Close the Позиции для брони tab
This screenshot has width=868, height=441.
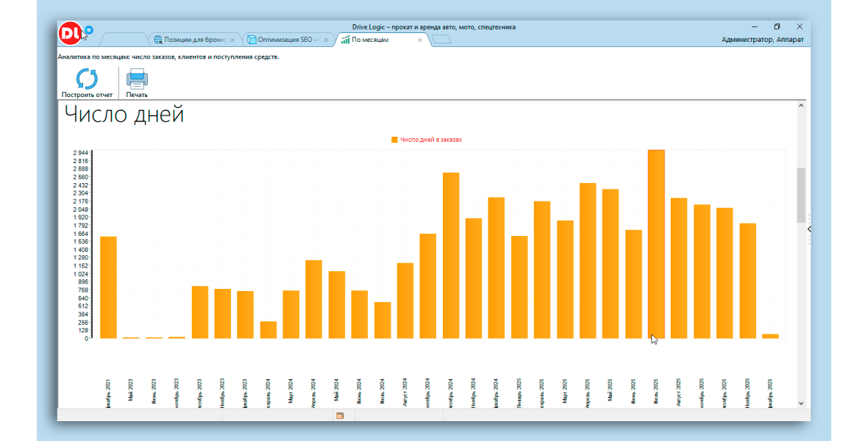(232, 40)
